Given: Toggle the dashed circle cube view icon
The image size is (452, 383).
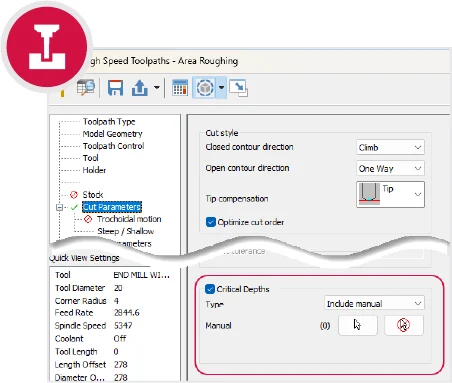Looking at the screenshot, I should [x=205, y=88].
